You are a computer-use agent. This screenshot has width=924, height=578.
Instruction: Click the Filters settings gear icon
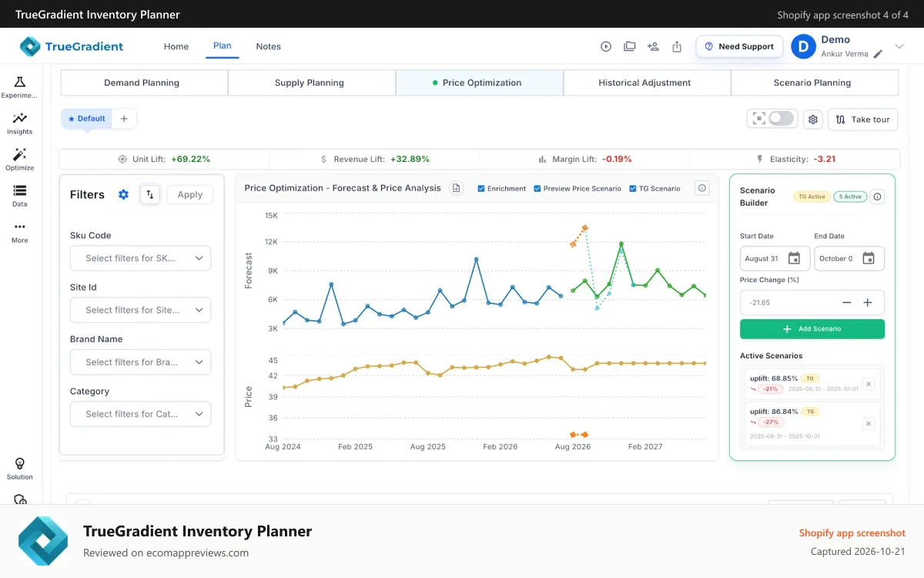(123, 194)
